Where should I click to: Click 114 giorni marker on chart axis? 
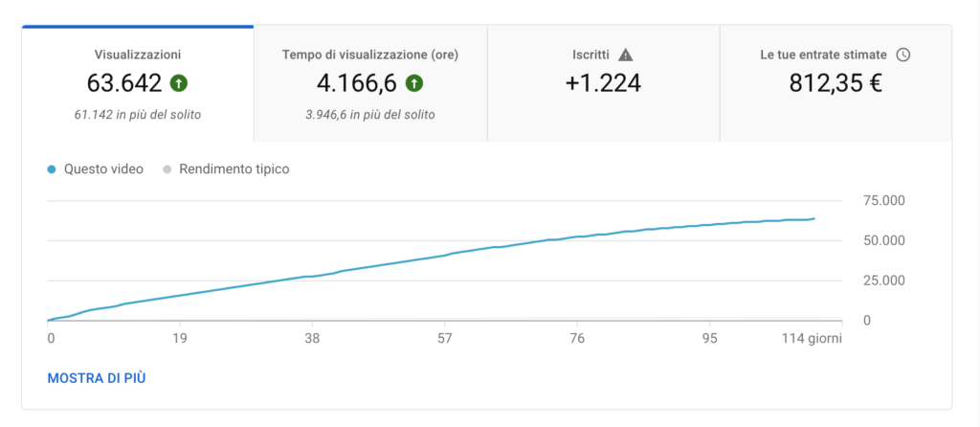click(x=813, y=338)
